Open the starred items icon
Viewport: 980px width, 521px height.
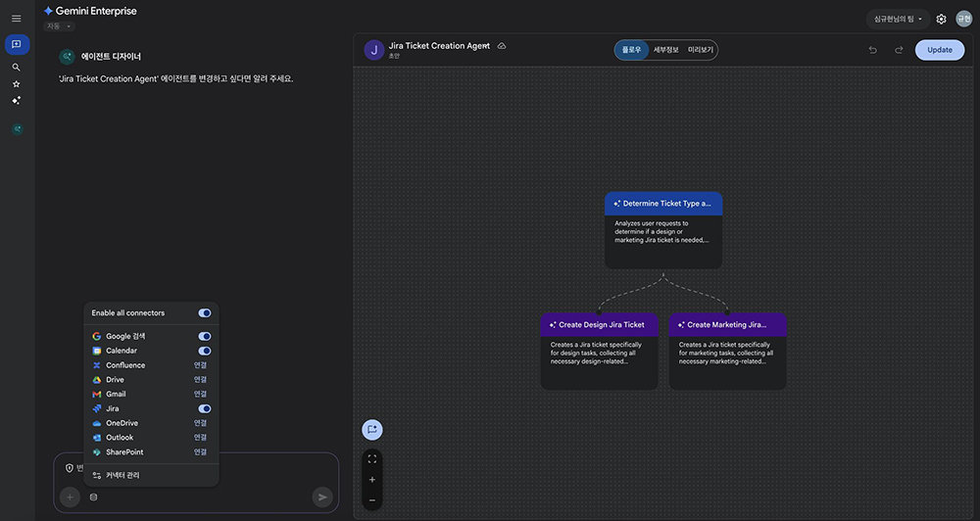[16, 84]
